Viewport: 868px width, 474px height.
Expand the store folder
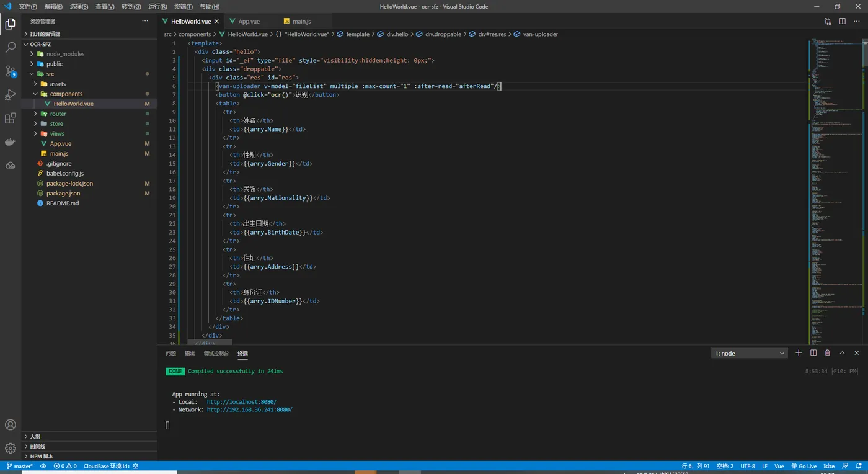click(89, 123)
